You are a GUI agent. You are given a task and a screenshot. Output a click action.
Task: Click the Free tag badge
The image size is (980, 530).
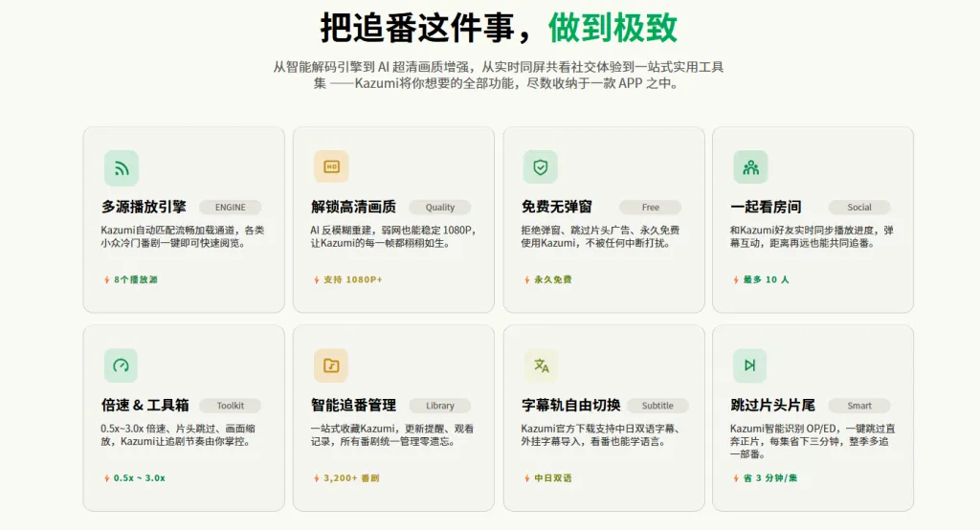coord(650,208)
